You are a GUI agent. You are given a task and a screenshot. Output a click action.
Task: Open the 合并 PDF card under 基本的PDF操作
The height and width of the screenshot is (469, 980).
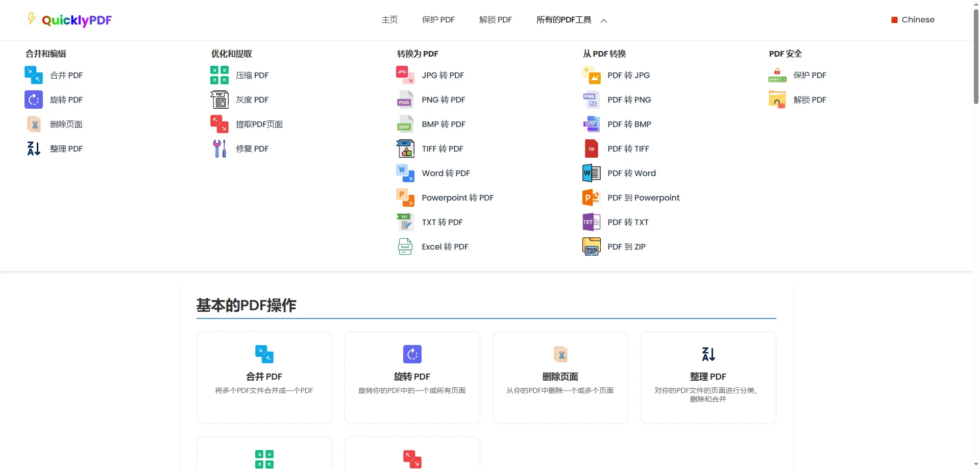[264, 377]
